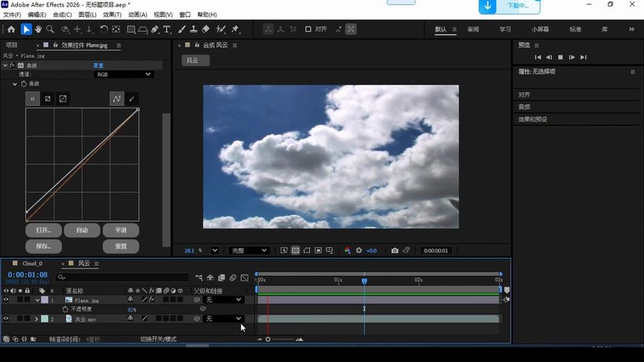The width and height of the screenshot is (644, 362).
Task: Choose the curve point edit mode icon
Action: 117,98
